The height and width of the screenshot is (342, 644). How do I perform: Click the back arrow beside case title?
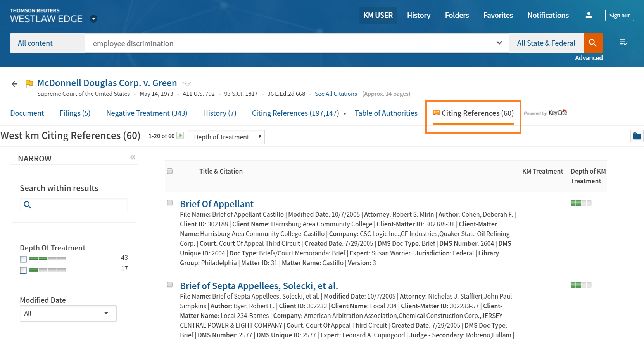point(15,84)
